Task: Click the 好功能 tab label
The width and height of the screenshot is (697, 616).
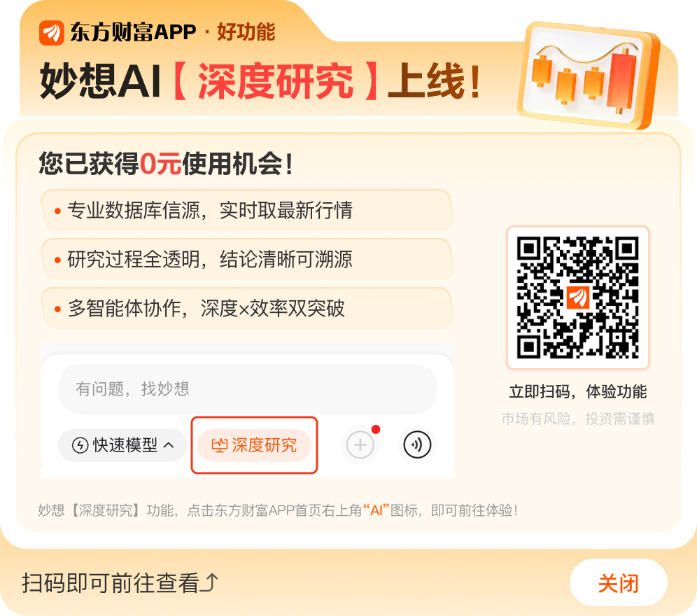Action: pyautogui.click(x=246, y=32)
